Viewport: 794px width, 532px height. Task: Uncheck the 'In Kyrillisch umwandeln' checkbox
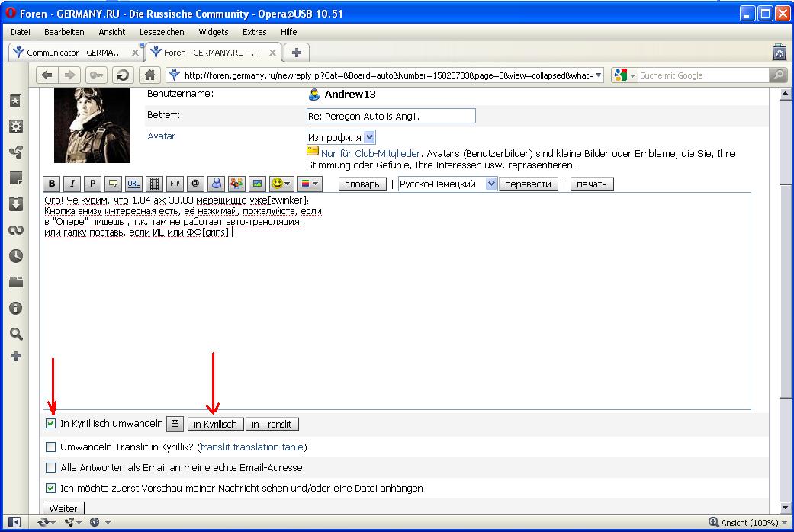pyautogui.click(x=51, y=424)
